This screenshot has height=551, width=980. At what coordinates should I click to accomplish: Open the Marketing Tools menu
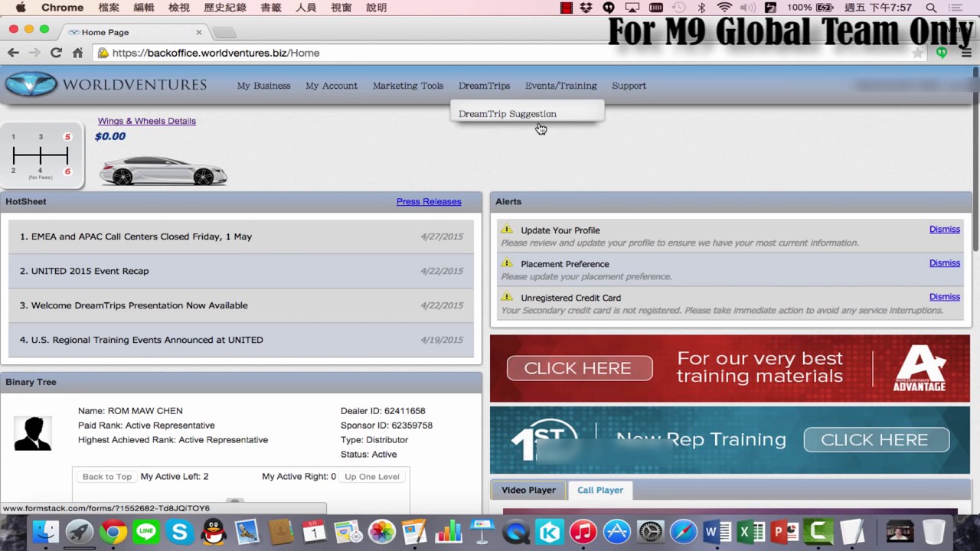tap(408, 86)
